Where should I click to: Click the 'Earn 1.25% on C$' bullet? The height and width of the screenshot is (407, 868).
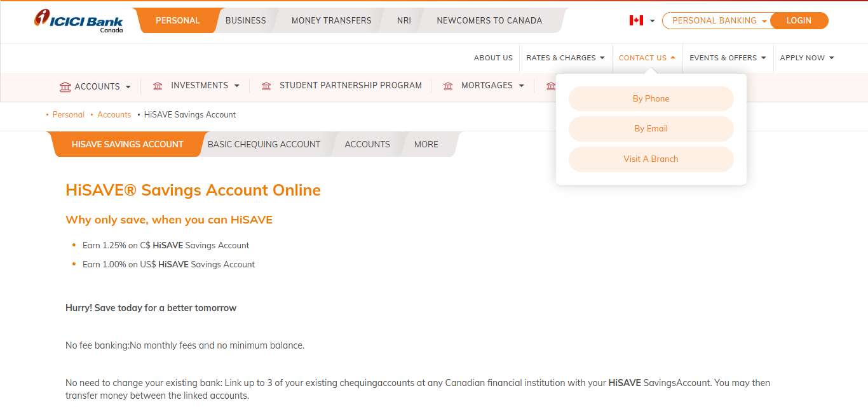[x=166, y=245]
